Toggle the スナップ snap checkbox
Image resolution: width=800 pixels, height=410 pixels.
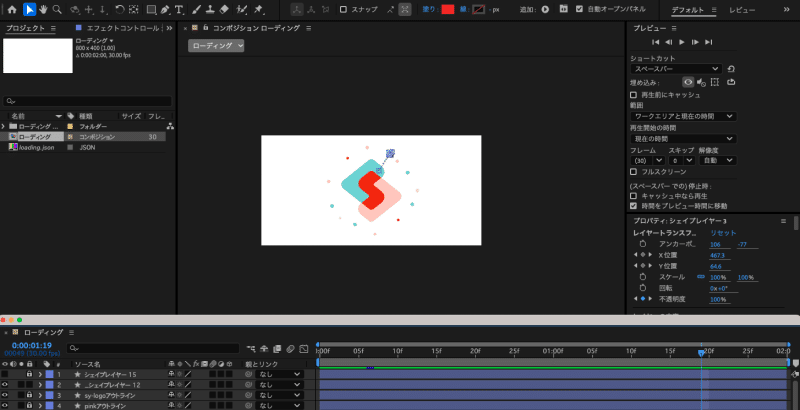(x=343, y=9)
